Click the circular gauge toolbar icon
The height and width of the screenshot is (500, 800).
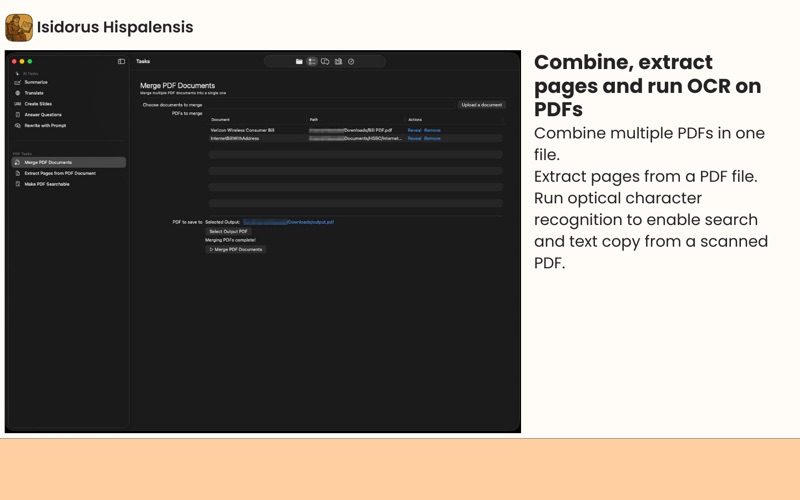click(351, 62)
